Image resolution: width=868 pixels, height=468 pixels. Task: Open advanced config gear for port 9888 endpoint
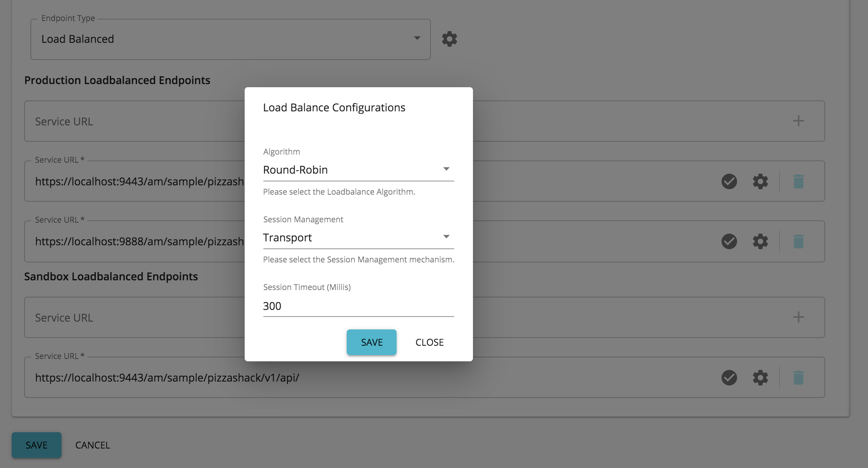pos(760,241)
